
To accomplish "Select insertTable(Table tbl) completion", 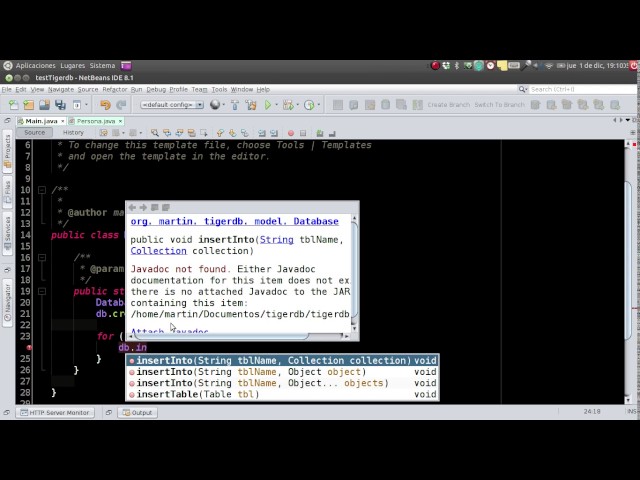I will point(282,394).
